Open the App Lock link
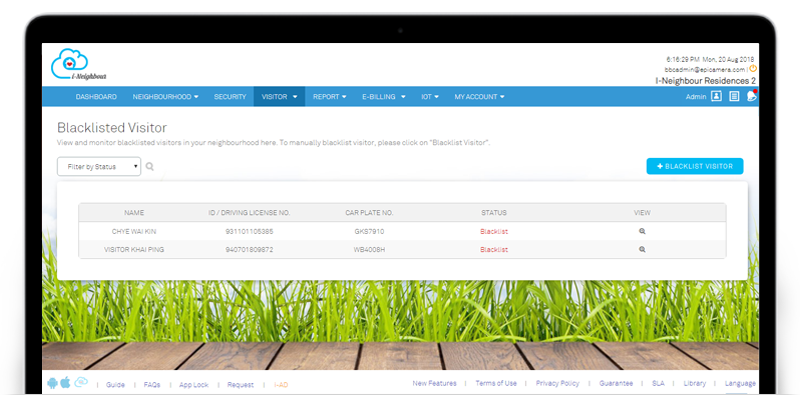800x395 pixels. click(x=193, y=385)
